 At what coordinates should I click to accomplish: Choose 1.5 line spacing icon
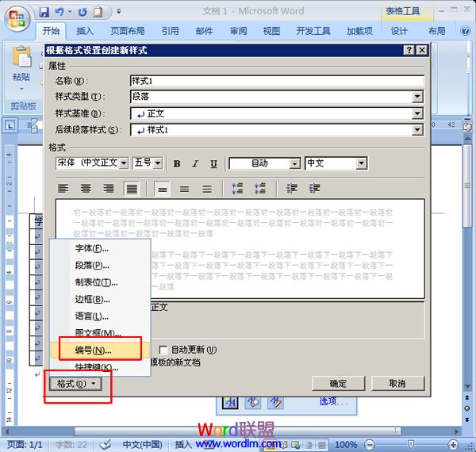[185, 190]
